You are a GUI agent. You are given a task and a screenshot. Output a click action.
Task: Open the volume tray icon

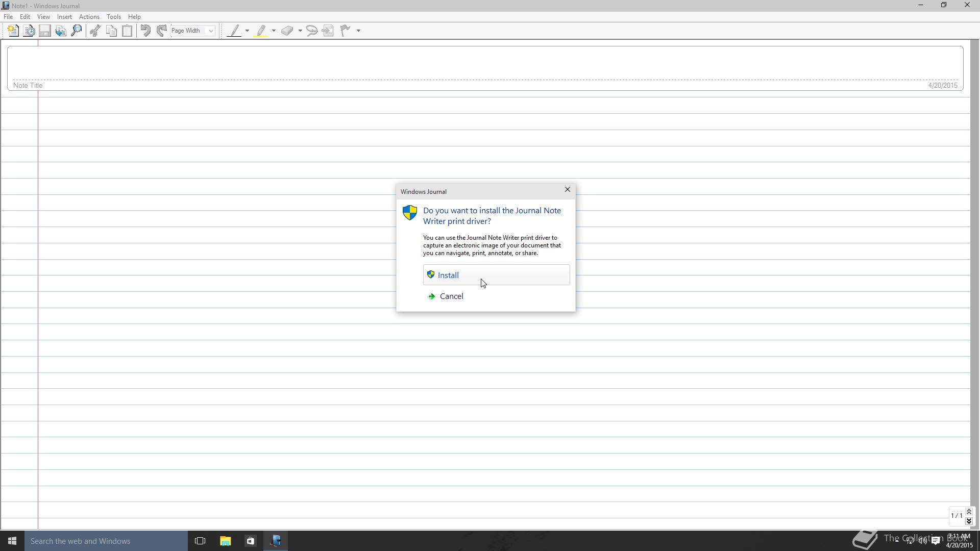click(x=923, y=541)
